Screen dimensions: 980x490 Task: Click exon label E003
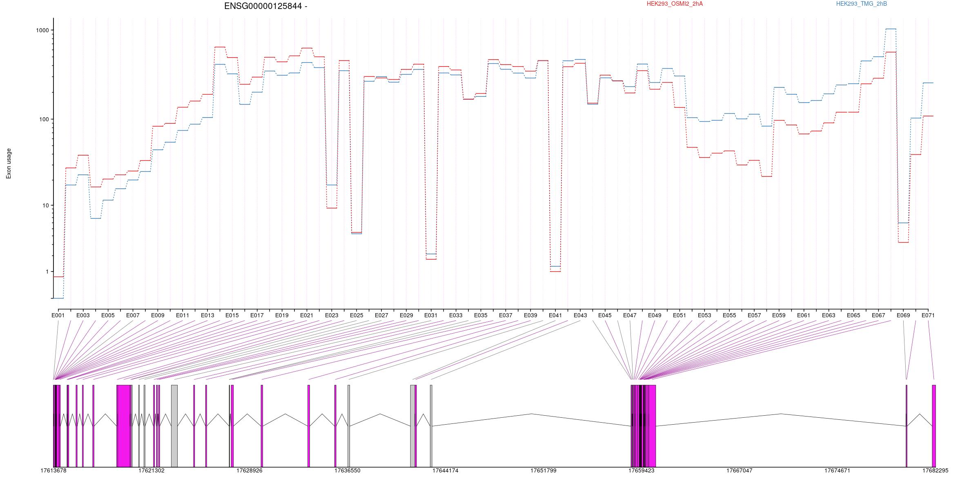click(83, 315)
